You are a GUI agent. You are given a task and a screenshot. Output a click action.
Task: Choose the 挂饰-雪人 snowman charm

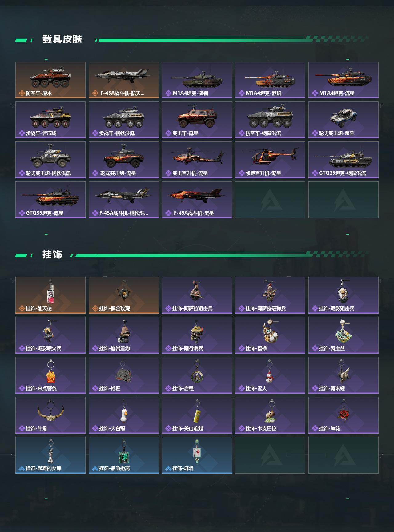(270, 375)
